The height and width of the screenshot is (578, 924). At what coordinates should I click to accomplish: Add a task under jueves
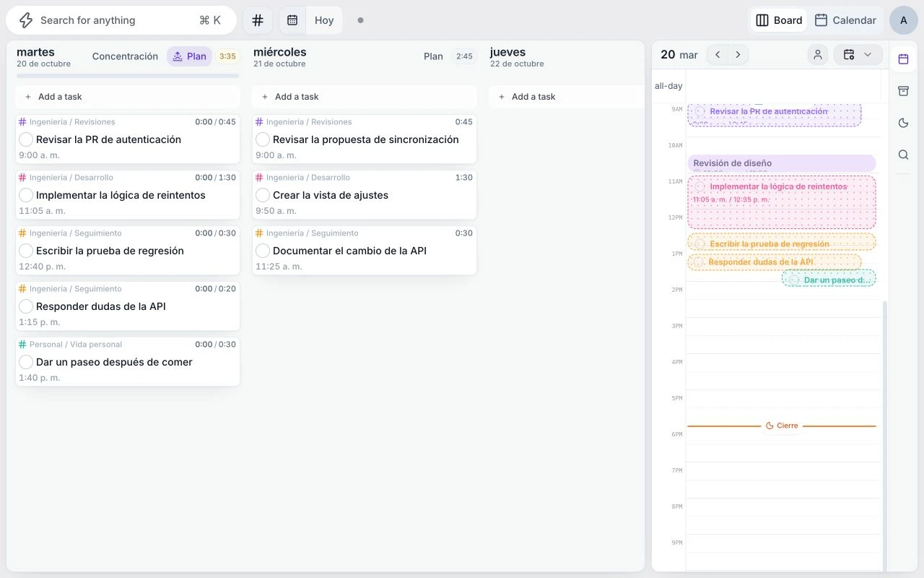[567, 97]
